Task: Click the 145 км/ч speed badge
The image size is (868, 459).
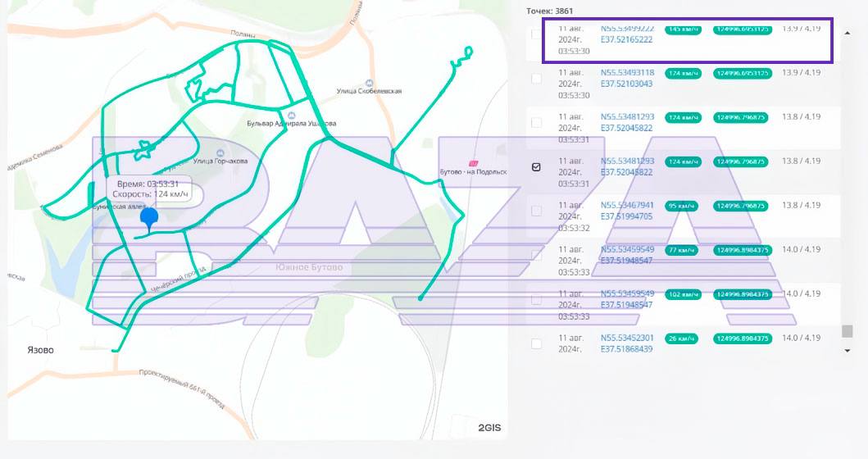Action: [x=683, y=29]
